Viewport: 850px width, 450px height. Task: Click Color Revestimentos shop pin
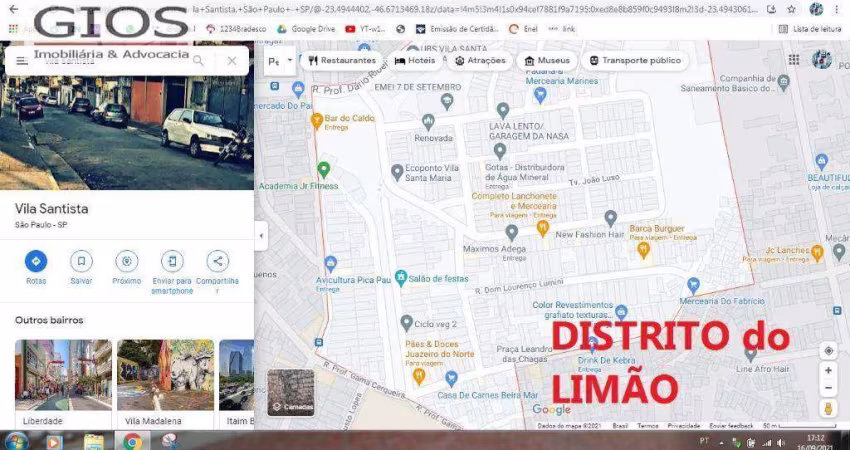tap(621, 312)
